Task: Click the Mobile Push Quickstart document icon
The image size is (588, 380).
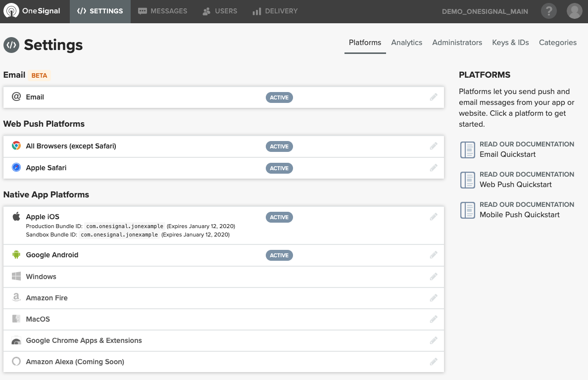Action: coord(468,210)
